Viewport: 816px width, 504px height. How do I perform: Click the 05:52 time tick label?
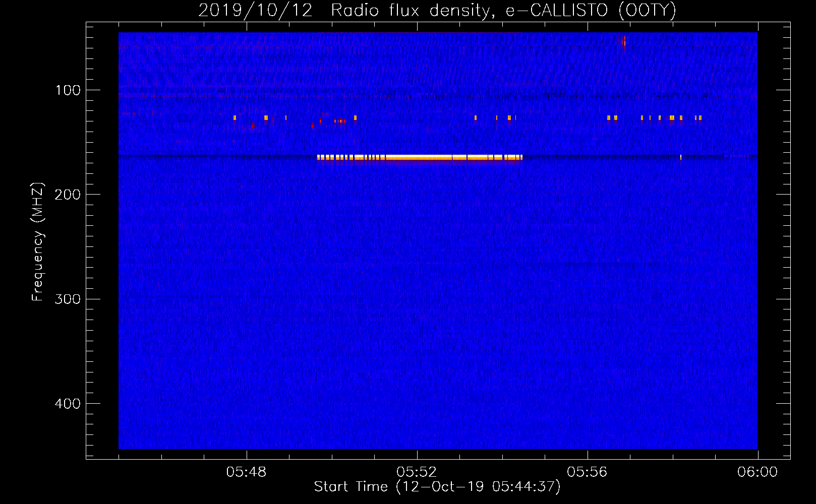click(x=417, y=472)
